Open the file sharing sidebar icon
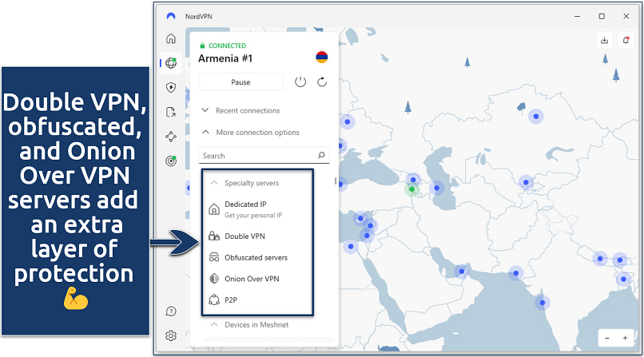 [x=171, y=112]
